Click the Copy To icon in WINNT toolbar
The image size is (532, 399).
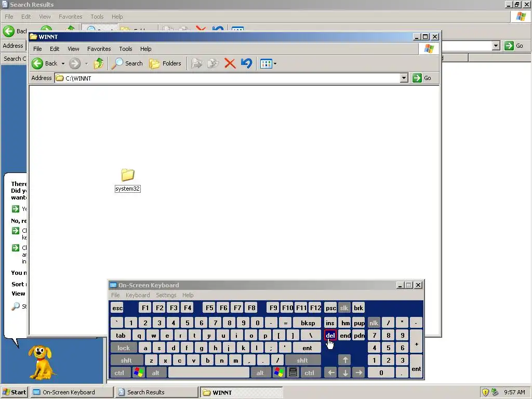pos(213,63)
